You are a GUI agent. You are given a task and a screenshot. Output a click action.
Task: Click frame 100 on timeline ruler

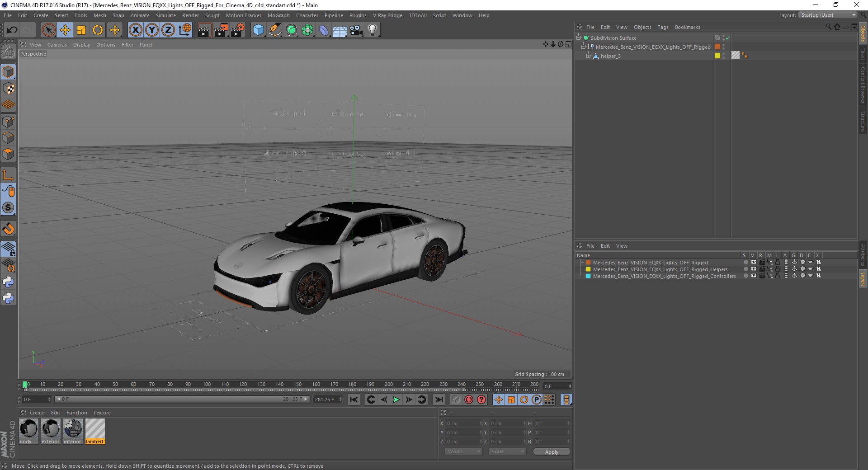pyautogui.click(x=207, y=385)
